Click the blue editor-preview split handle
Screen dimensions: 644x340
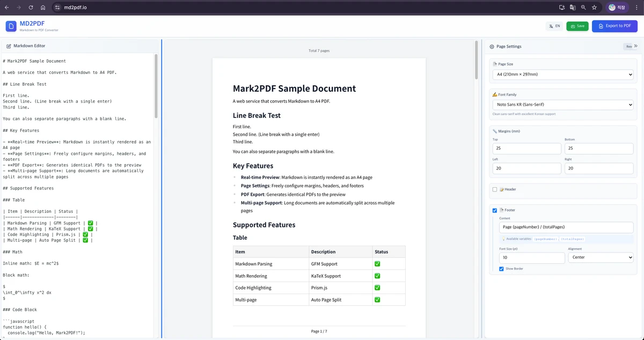[x=162, y=188]
